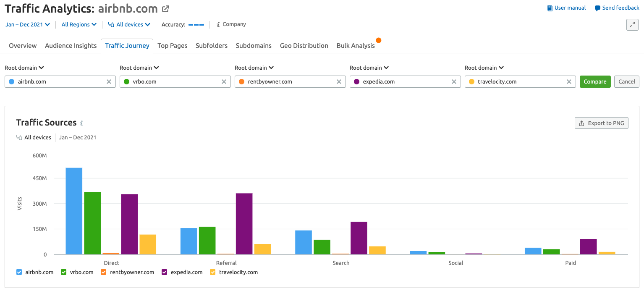Click the 'Referral' axis label
Screen dimensions: 644x293
point(226,263)
